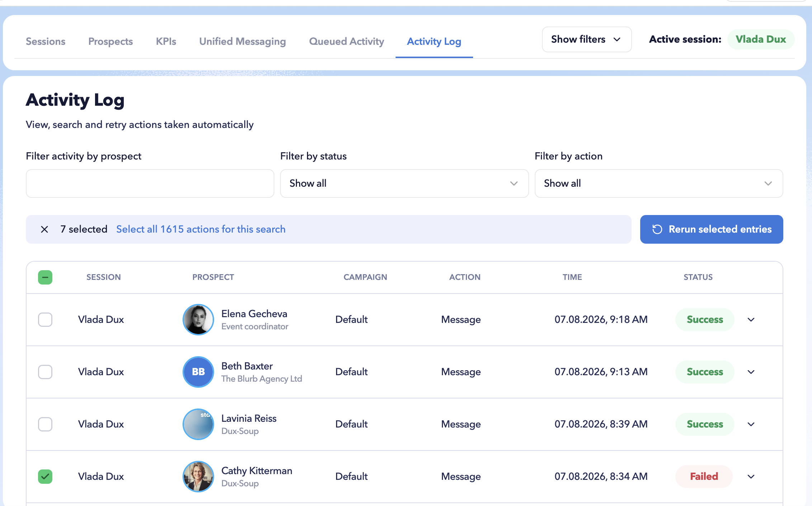Select all 1615 actions for this search

(201, 229)
